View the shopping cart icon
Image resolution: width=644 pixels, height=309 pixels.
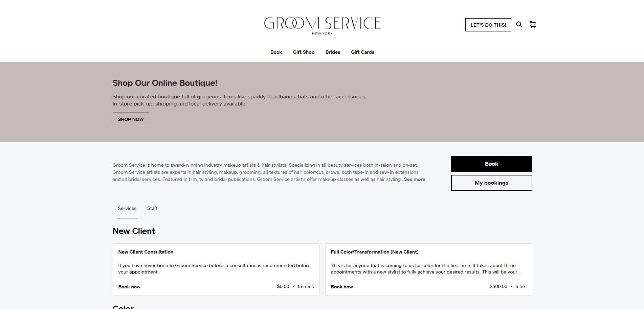533,24
